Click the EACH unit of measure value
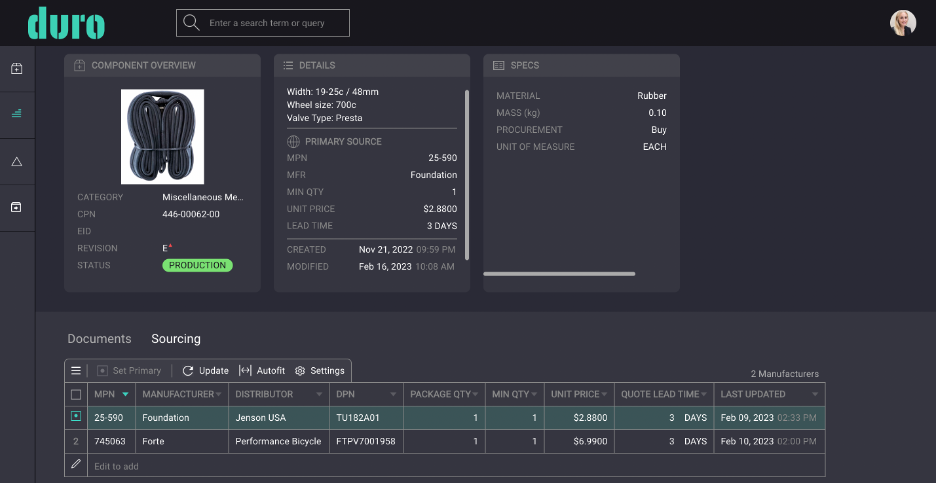 [x=654, y=147]
